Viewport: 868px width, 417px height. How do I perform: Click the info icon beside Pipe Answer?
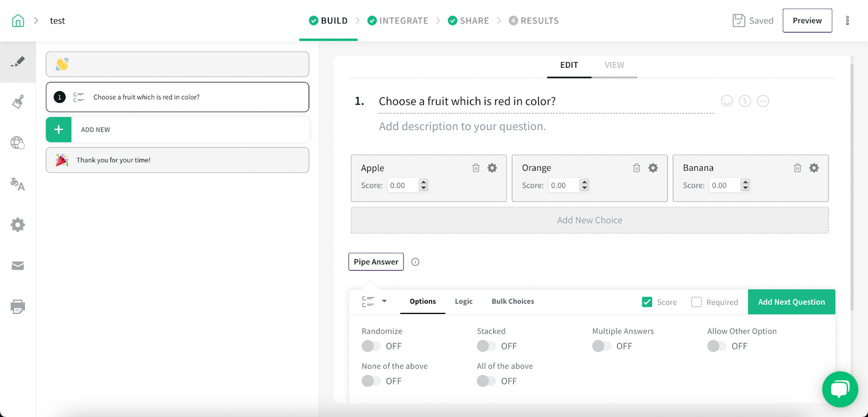pos(416,262)
